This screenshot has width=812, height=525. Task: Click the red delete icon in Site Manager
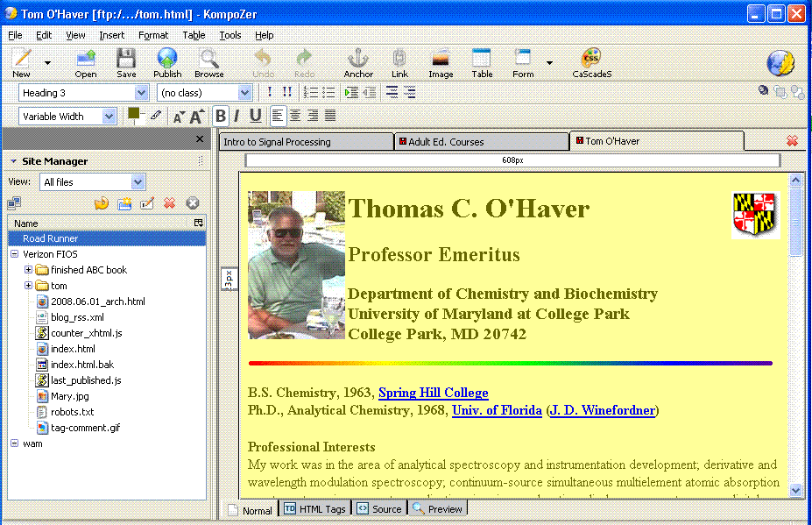coord(169,203)
